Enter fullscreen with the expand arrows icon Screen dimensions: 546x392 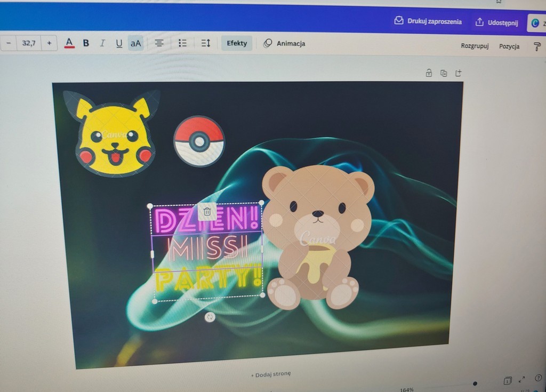point(521,379)
